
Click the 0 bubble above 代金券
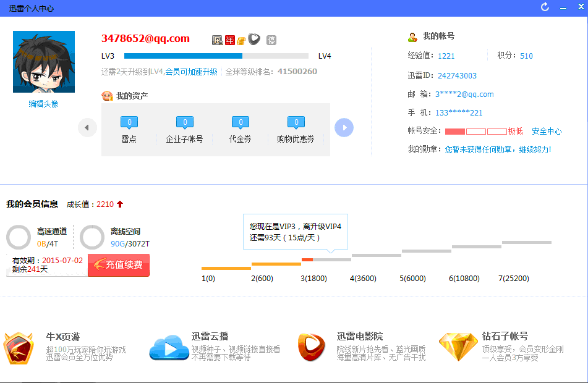pos(241,122)
